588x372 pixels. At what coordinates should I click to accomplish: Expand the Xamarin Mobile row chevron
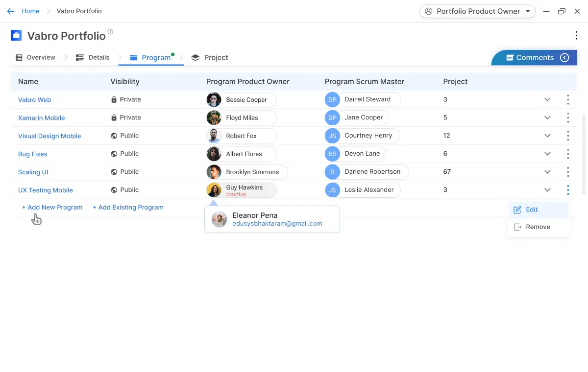(547, 117)
